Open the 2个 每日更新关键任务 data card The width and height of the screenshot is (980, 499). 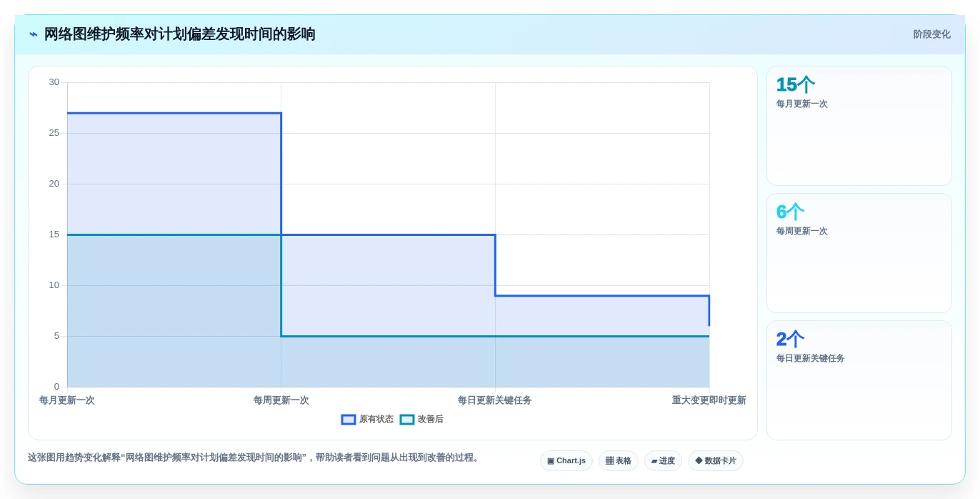coord(859,380)
